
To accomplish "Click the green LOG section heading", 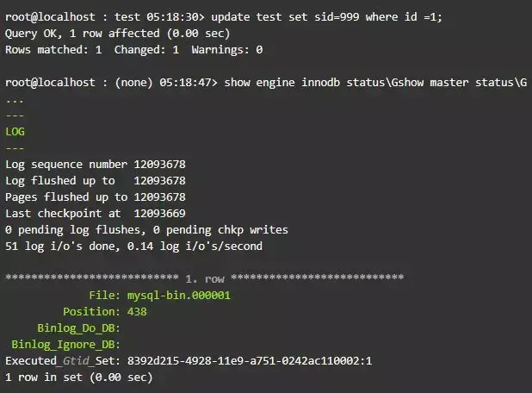I will (15, 132).
